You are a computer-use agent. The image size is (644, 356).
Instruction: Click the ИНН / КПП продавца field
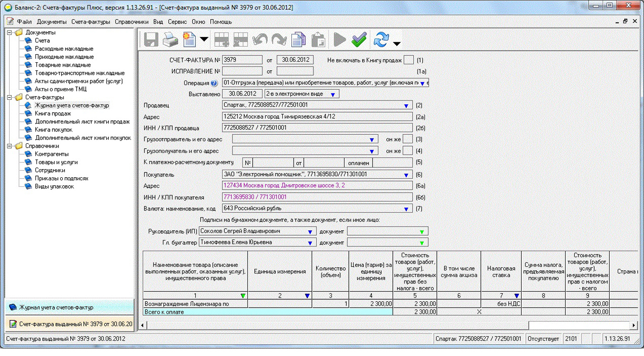(317, 128)
